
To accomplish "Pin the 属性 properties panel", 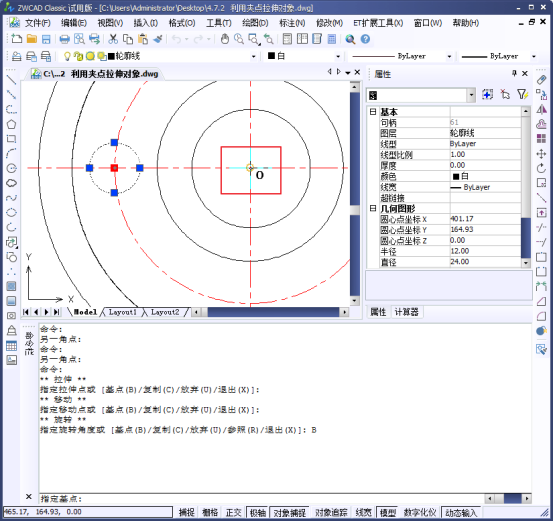I will 514,73.
